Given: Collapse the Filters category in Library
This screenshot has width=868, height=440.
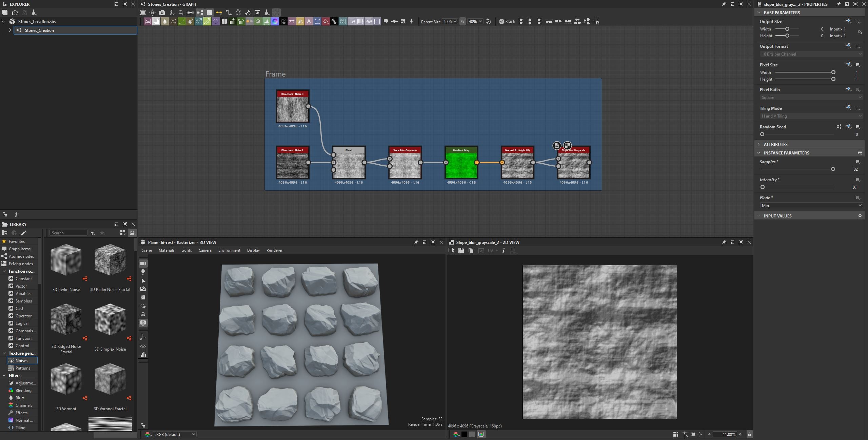Looking at the screenshot, I should pos(4,375).
